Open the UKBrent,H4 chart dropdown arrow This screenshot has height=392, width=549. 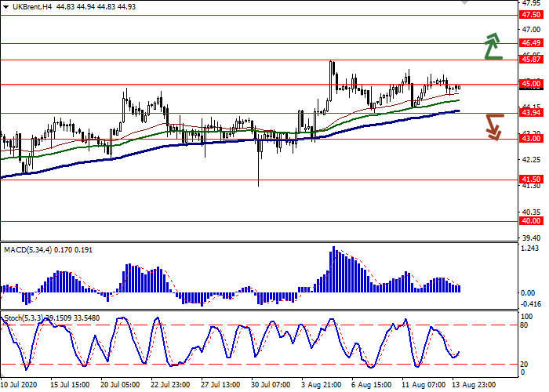(6, 7)
